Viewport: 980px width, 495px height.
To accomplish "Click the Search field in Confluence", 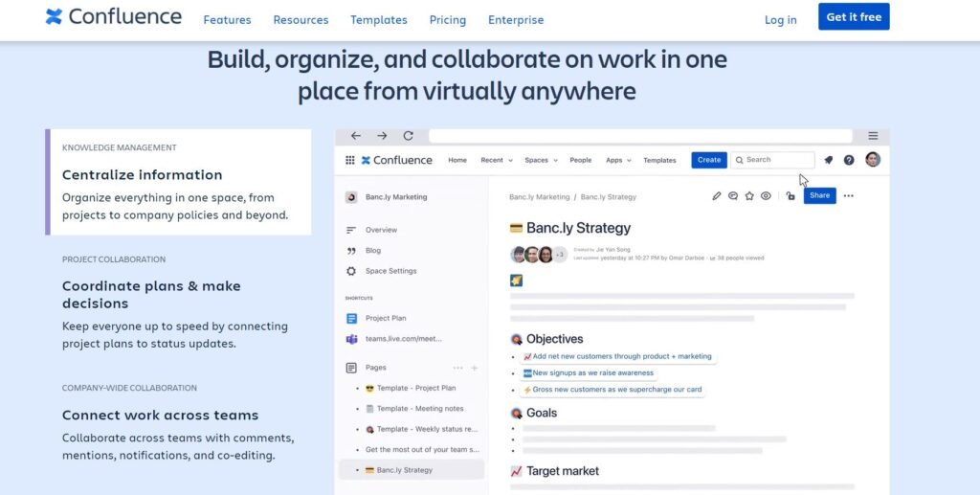I will pyautogui.click(x=772, y=160).
